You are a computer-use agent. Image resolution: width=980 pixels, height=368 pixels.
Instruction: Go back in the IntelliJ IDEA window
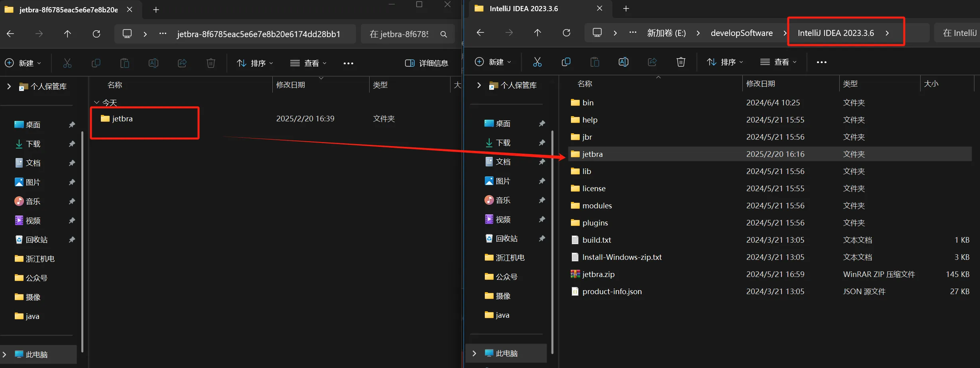pyautogui.click(x=480, y=33)
